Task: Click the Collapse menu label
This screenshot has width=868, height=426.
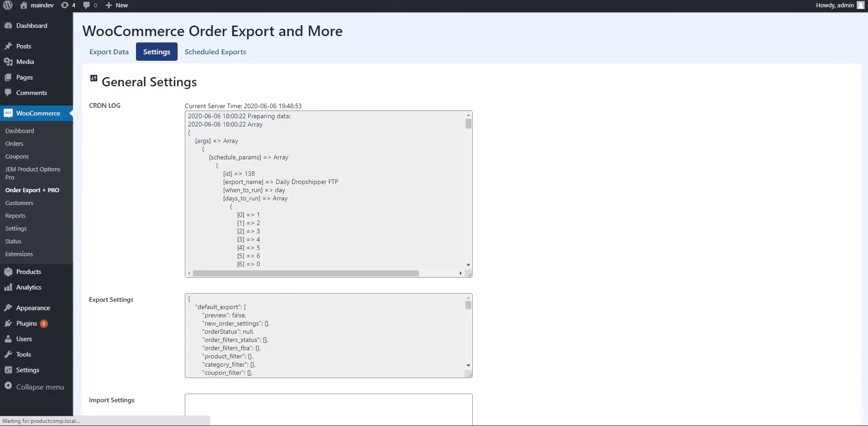Action: pos(40,387)
